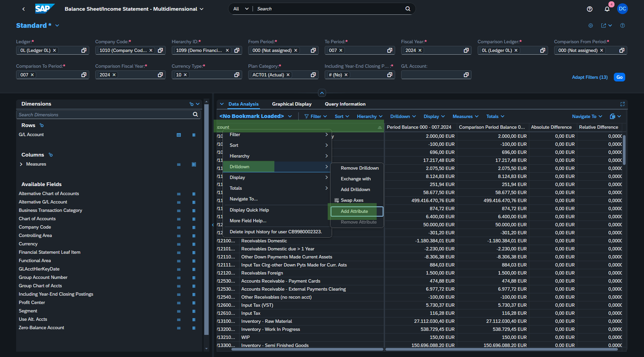
Task: Open the Totals toolbar dropdown
Action: (x=495, y=116)
